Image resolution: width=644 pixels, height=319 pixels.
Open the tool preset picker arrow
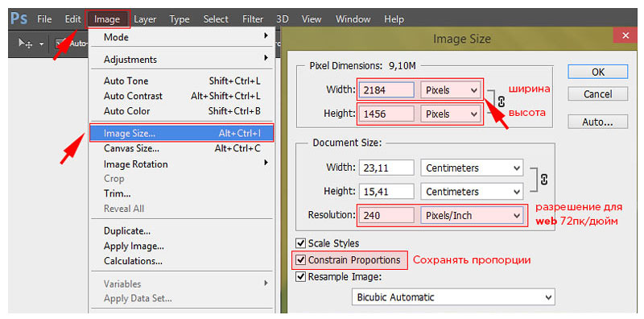42,43
